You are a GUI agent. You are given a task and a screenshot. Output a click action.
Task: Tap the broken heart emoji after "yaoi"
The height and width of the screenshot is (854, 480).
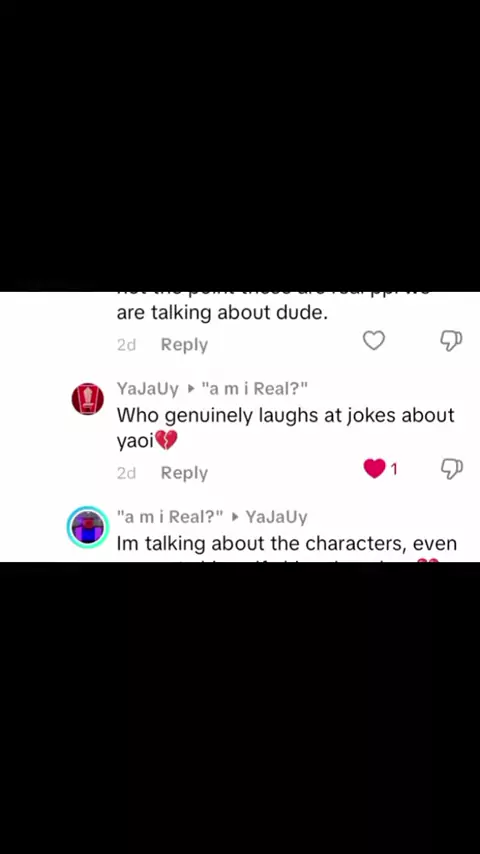167,440
